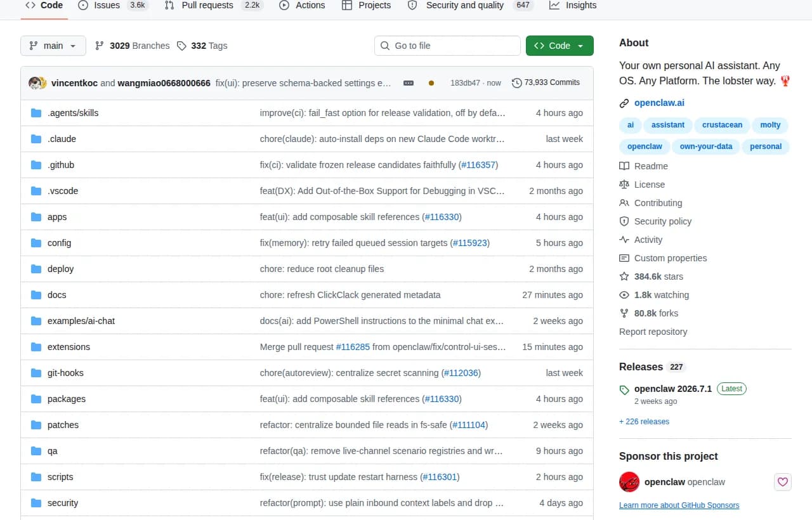The width and height of the screenshot is (812, 520).
Task: Open the Security policy link
Action: (655, 221)
